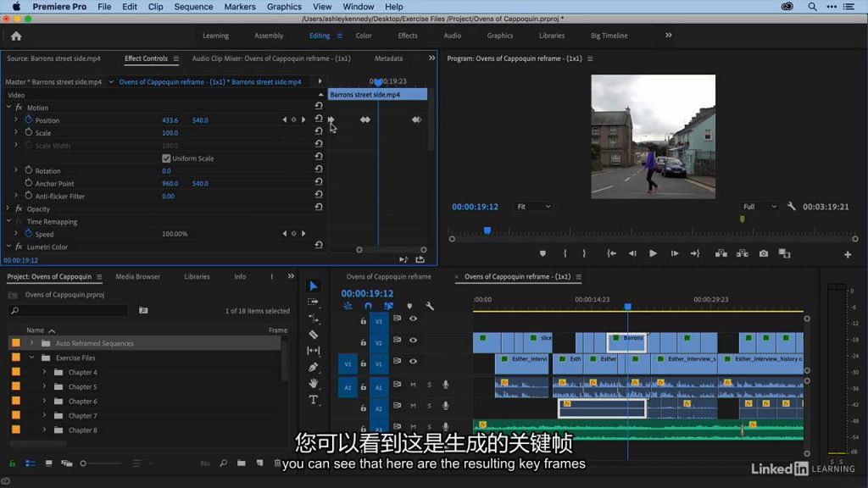This screenshot has height=488, width=868.
Task: Toggle Snap in timeline
Action: click(x=368, y=305)
